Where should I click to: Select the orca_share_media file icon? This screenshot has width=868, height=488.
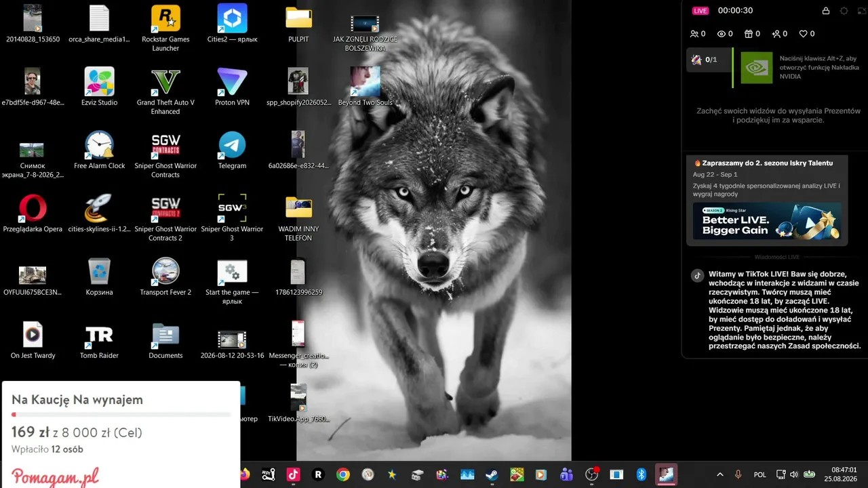click(x=99, y=23)
